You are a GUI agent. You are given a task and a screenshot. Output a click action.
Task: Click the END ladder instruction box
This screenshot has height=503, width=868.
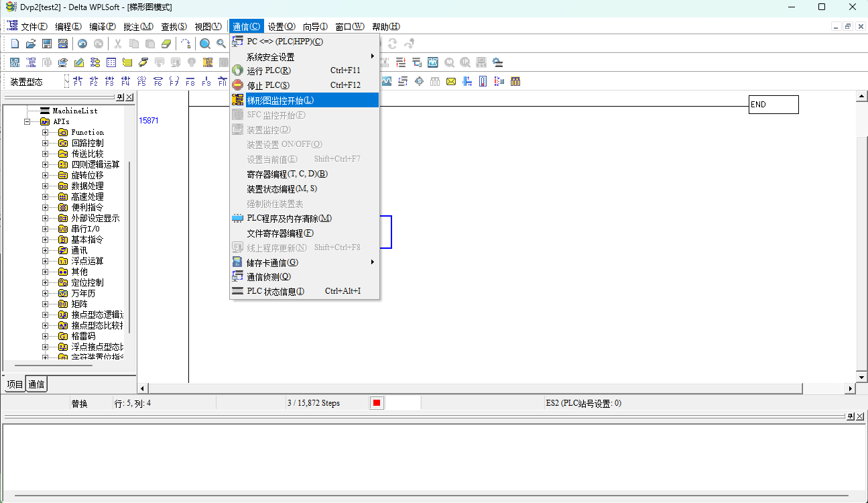[773, 105]
